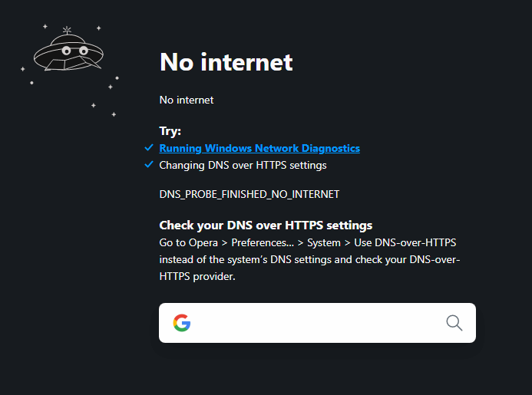Click the large No internet heading
This screenshot has height=395, width=532.
[x=226, y=62]
